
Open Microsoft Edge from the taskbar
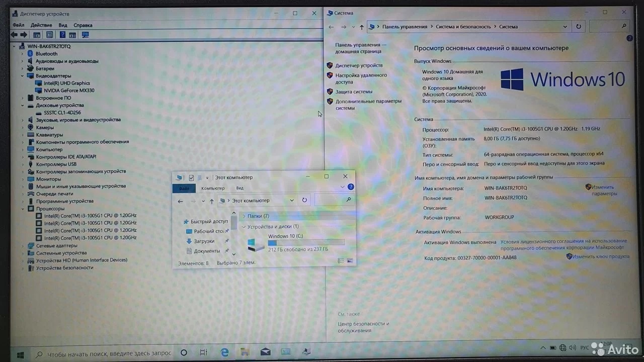(225, 353)
